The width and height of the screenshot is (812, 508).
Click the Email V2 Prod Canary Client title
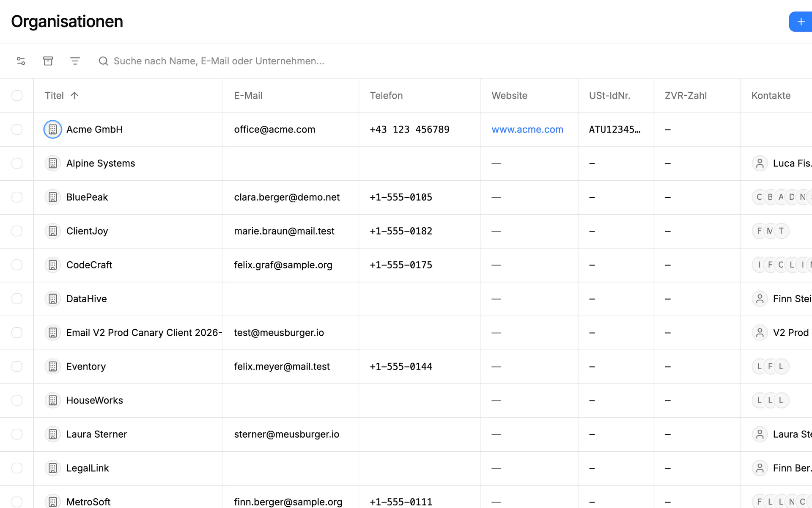click(x=144, y=333)
